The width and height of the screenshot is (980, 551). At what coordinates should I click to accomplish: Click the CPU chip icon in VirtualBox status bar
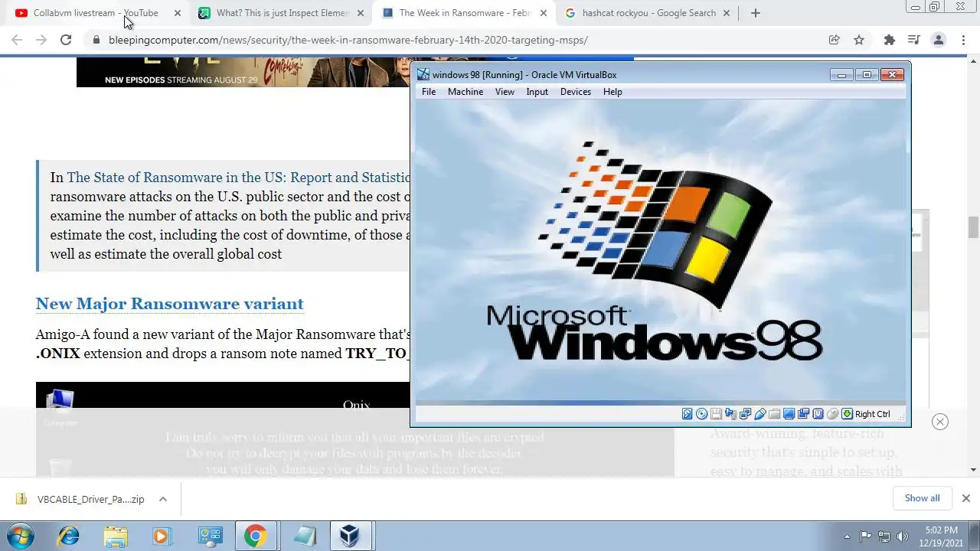click(x=818, y=414)
